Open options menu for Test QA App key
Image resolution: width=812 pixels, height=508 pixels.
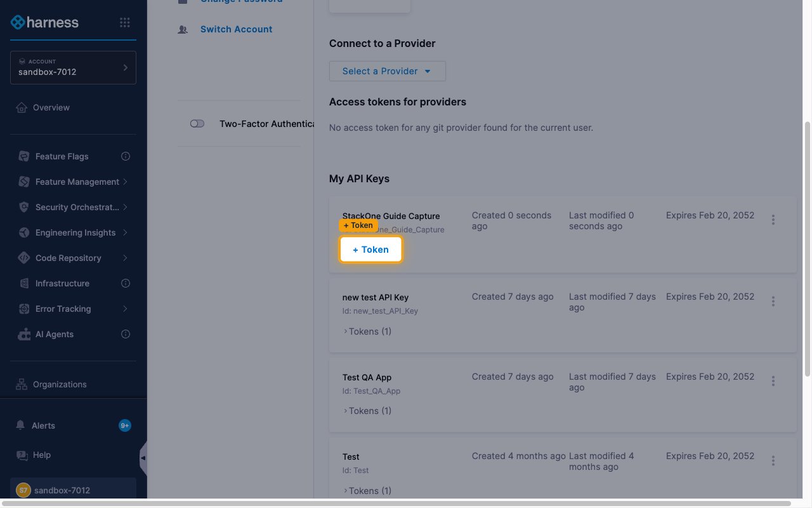point(773,381)
